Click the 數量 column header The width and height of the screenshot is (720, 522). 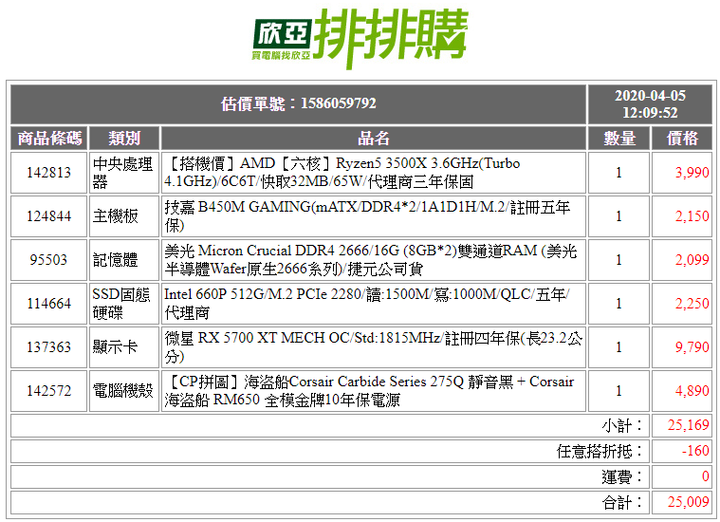pyautogui.click(x=619, y=138)
